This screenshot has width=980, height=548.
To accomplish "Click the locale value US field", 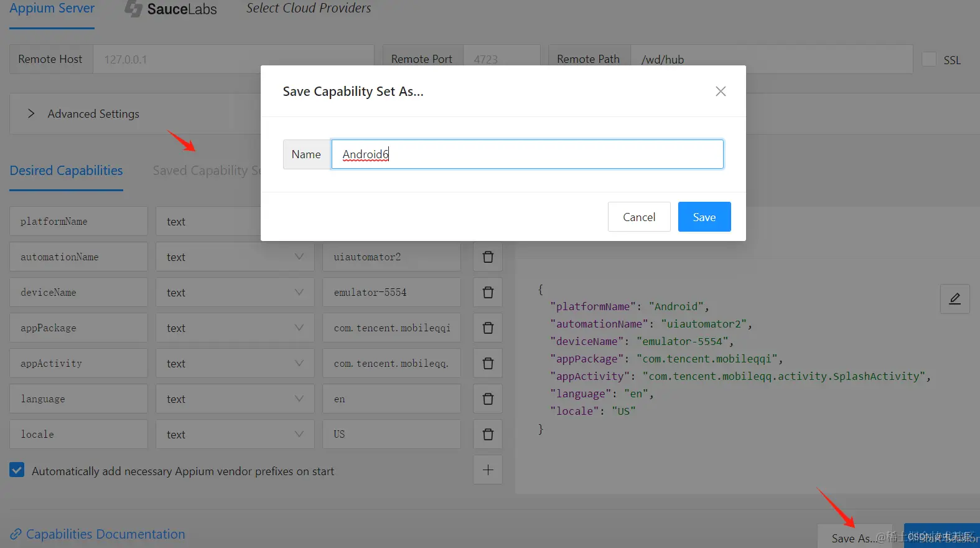I will 391,434.
